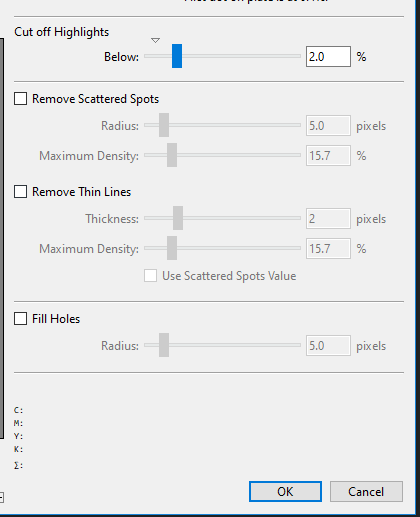Click the Scattered Spots Radius slider handle

tap(164, 125)
